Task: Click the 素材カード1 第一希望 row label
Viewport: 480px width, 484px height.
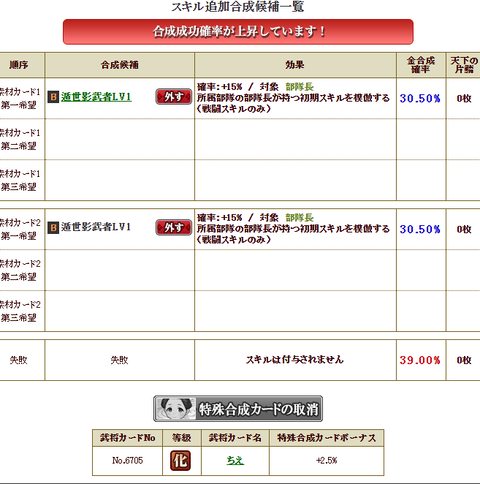Action: [20, 98]
